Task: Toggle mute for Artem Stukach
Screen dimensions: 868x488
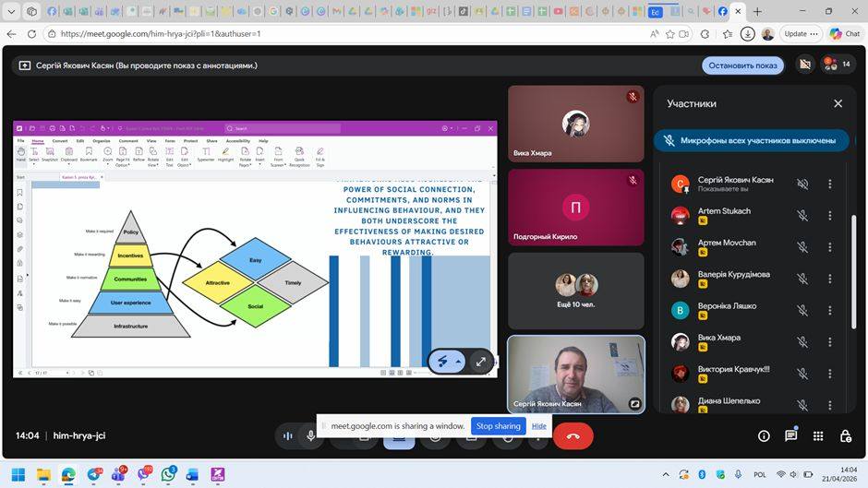Action: (x=802, y=216)
